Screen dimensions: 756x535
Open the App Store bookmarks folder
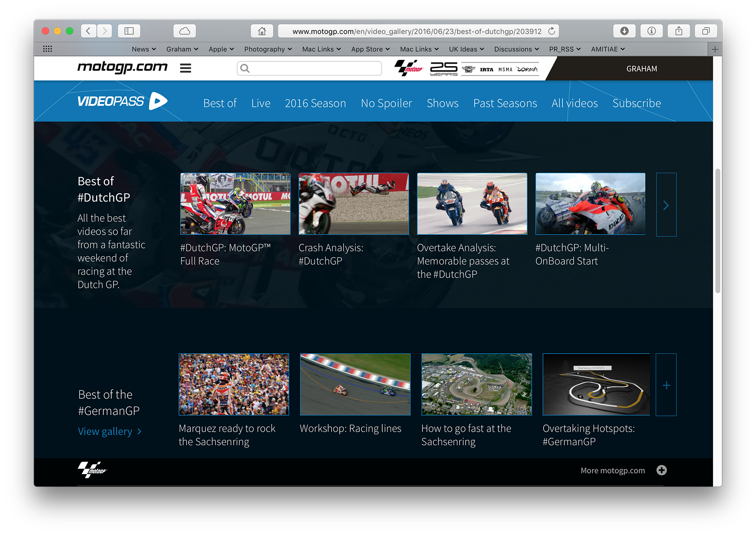[371, 49]
